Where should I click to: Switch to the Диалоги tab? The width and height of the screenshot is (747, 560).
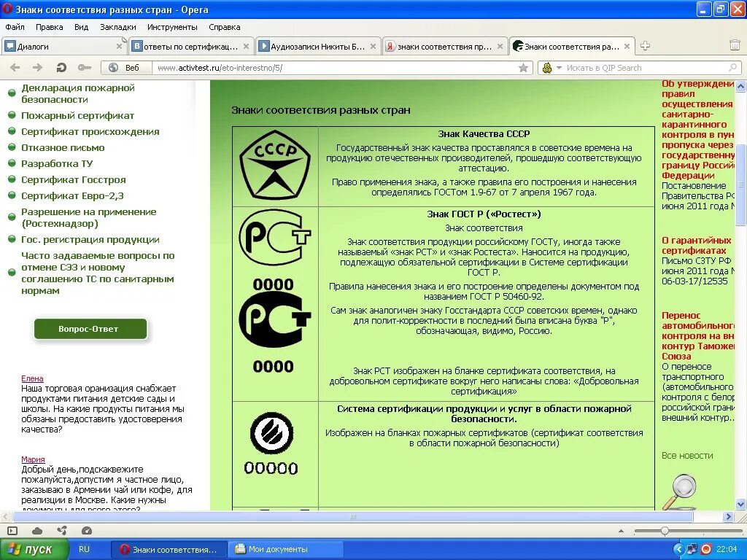tap(64, 46)
